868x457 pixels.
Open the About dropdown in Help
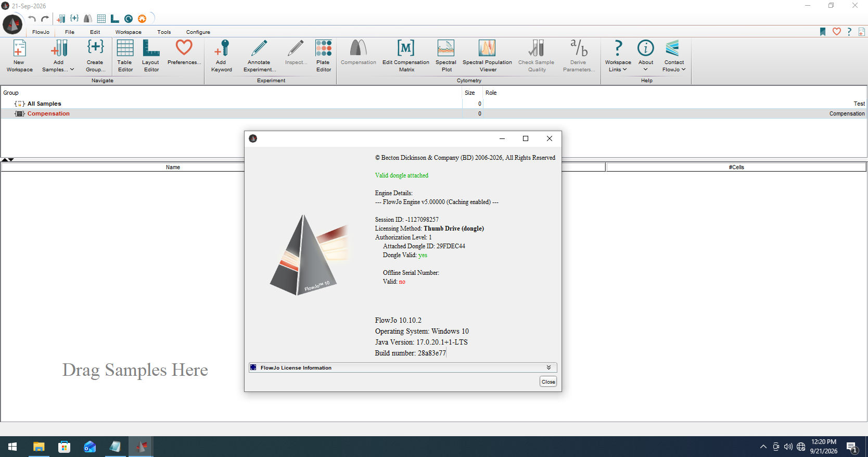[646, 56]
